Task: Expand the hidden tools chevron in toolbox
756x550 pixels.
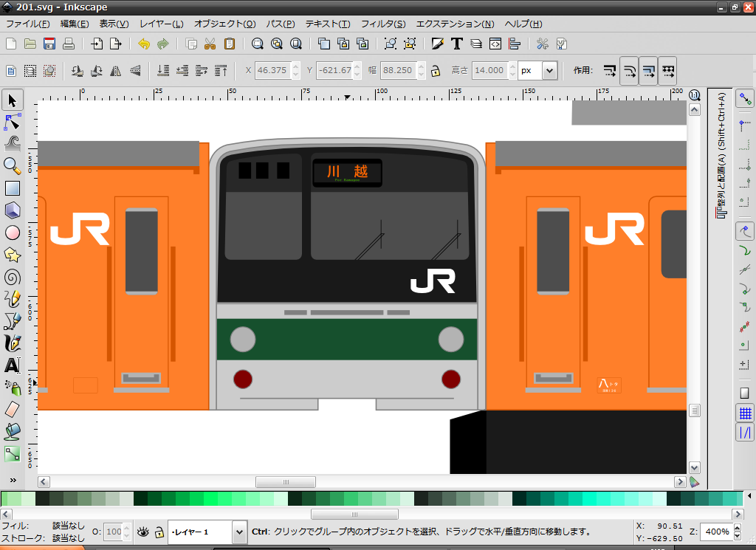Action: [x=13, y=481]
